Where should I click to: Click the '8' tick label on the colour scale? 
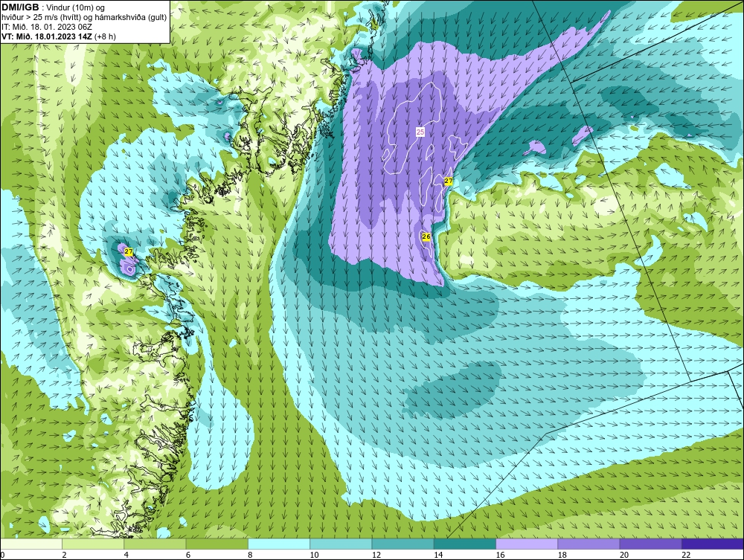click(250, 556)
